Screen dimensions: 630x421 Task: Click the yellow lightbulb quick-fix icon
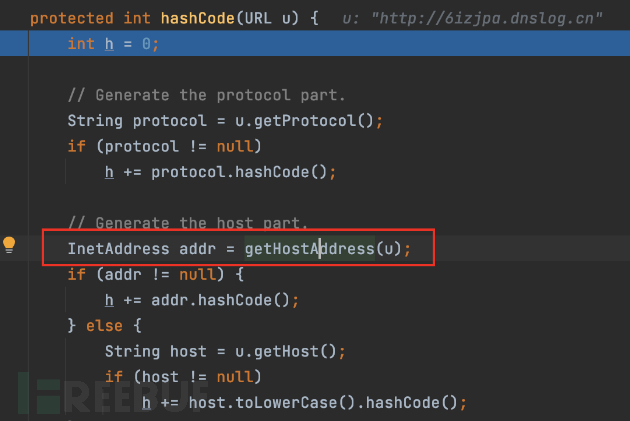10,245
